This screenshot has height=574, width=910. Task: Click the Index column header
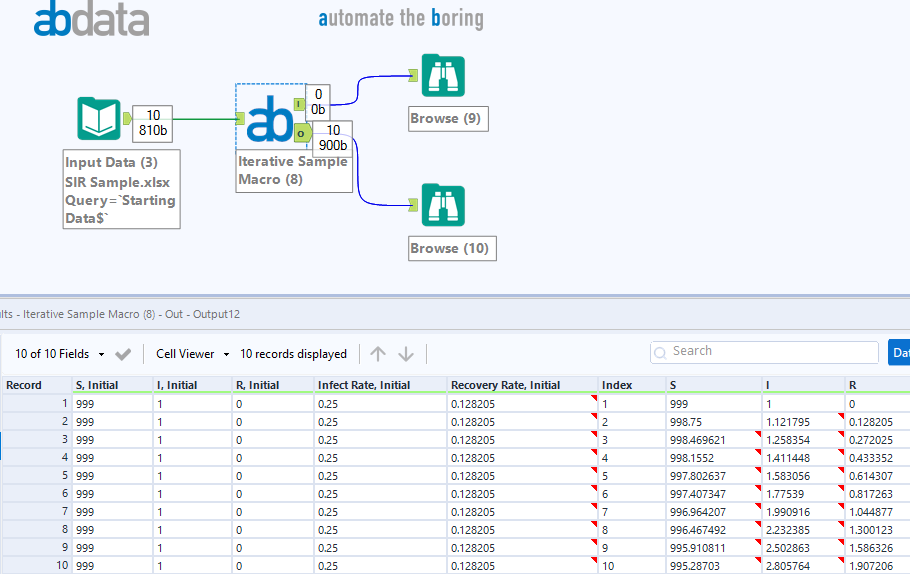[632, 385]
